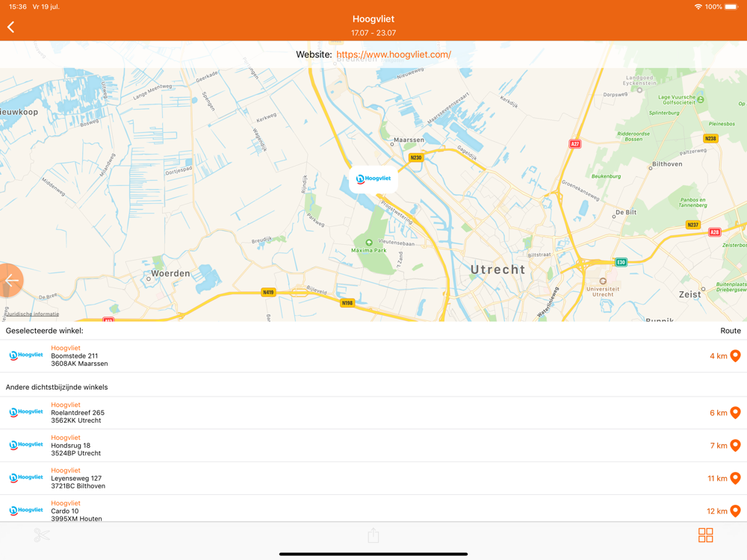Tap the Hoogvliet logo beside Leyenseweg 127

coord(26,478)
